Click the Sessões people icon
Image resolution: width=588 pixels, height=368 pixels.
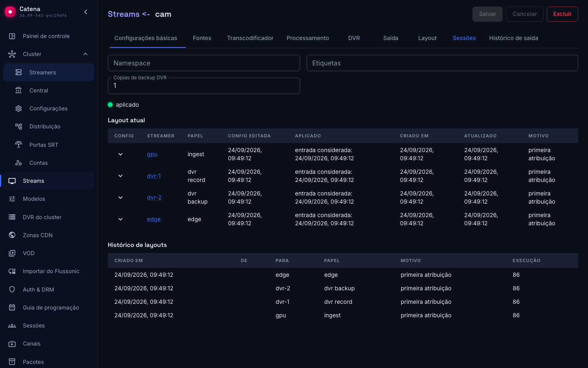coord(12,325)
